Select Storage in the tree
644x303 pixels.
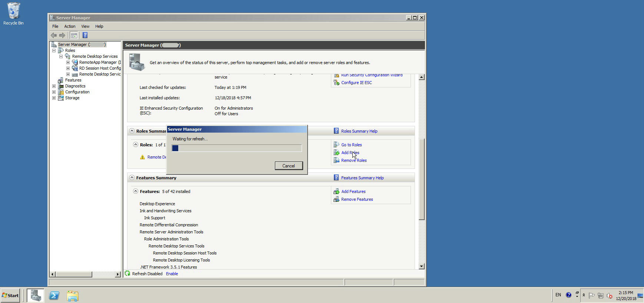72,98
